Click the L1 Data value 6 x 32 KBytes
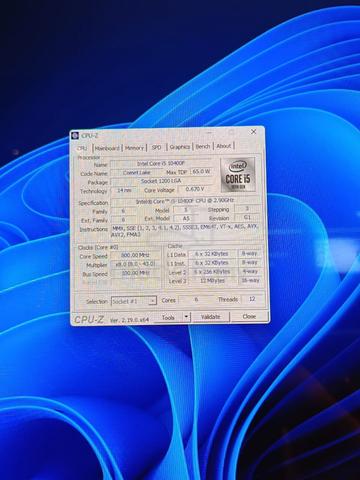360x480 pixels. 212,254
